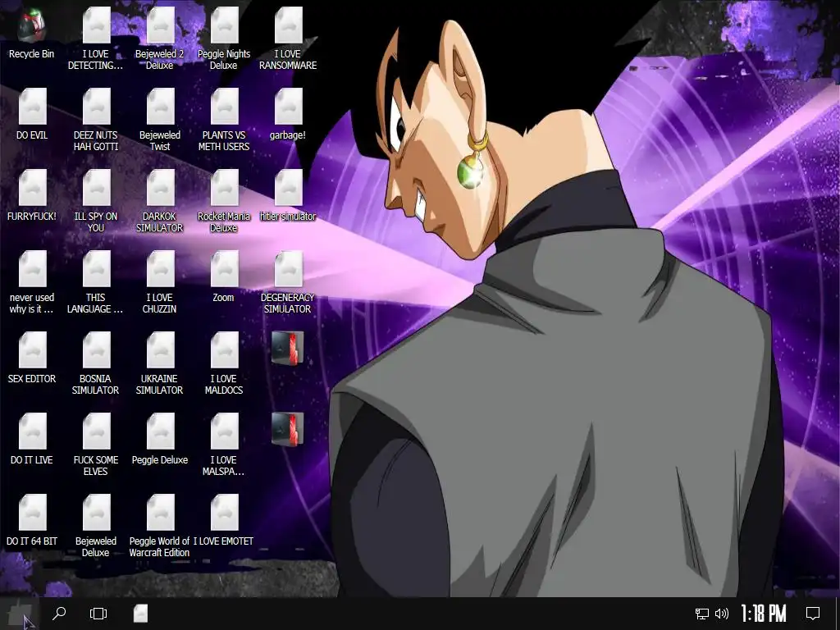This screenshot has height=630, width=840.
Task: Open Task View on the taskbar
Action: 98,614
